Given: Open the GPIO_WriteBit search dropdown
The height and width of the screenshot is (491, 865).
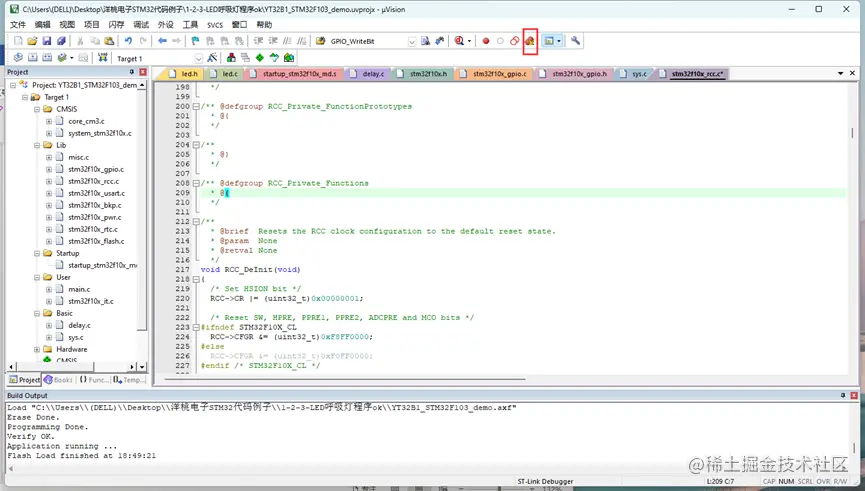Looking at the screenshot, I should [412, 41].
